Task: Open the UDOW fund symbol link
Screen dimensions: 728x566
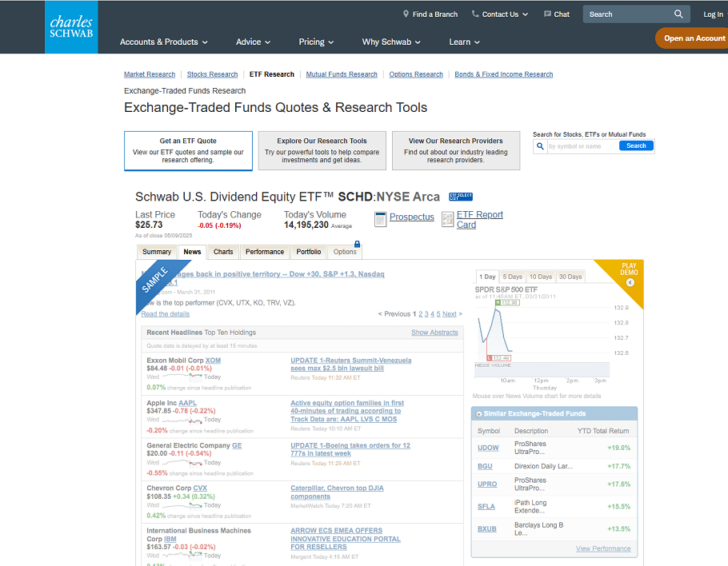Action: (x=488, y=448)
